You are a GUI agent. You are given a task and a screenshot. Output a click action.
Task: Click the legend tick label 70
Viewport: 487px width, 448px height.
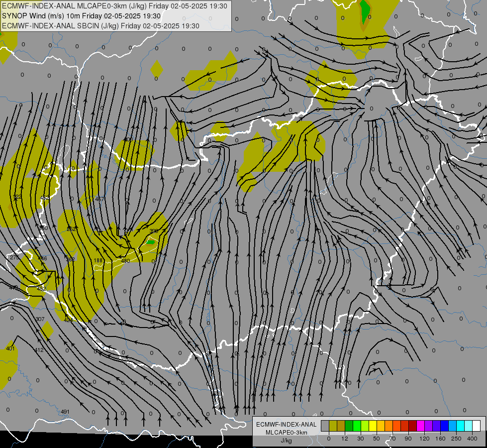pyautogui.click(x=392, y=439)
